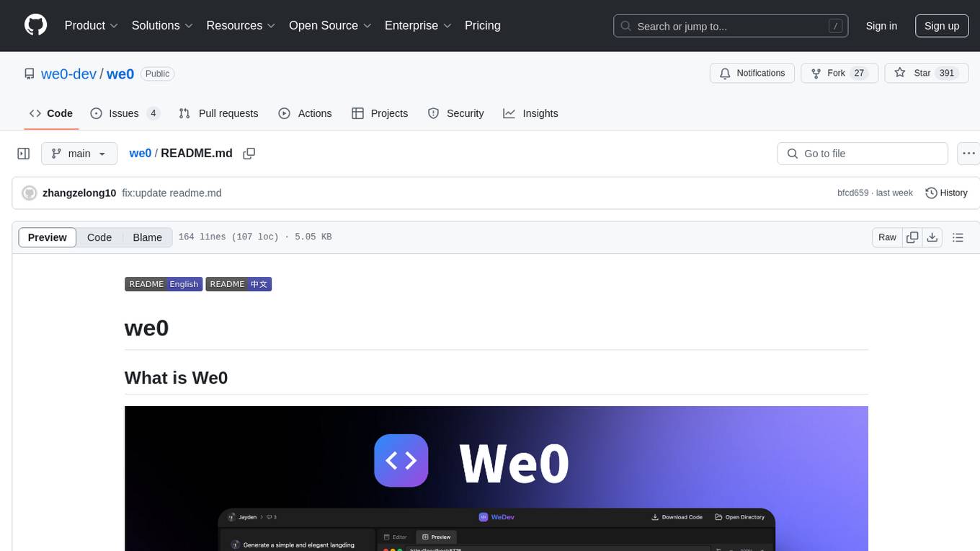Copy raw file contents icon
This screenshot has height=551, width=980.
(912, 237)
